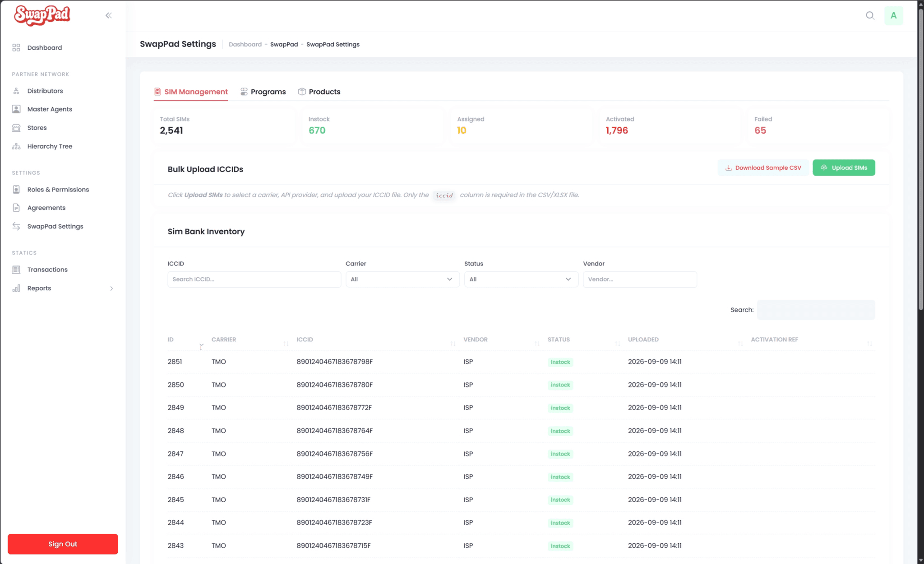
Task: Click the Total SIMs 2,541 card
Action: (x=224, y=126)
